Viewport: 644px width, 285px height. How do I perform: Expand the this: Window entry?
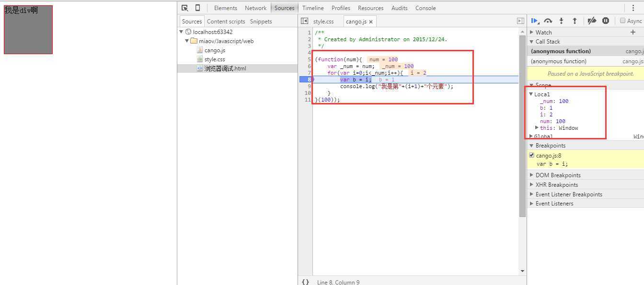click(537, 128)
